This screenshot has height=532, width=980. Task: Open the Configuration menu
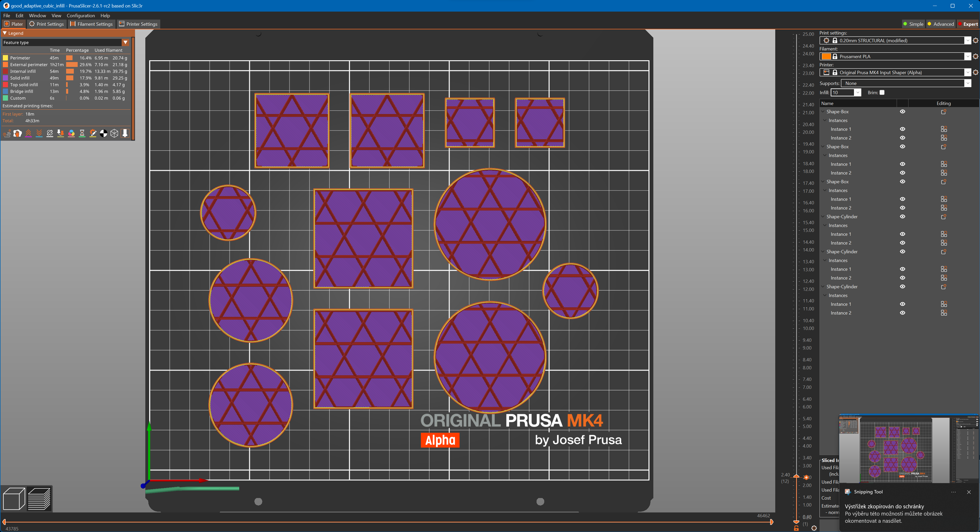pyautogui.click(x=81, y=16)
